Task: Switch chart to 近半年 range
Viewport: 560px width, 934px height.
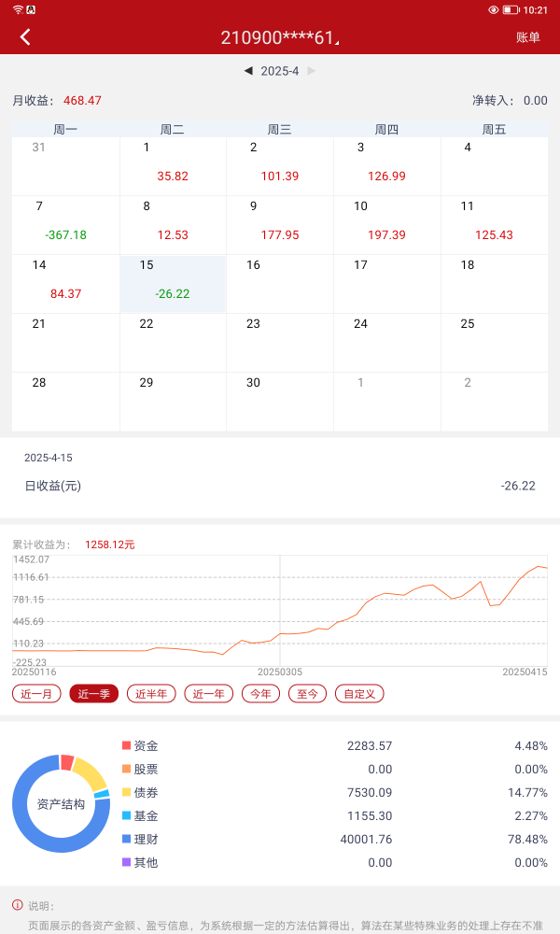Action: (151, 693)
